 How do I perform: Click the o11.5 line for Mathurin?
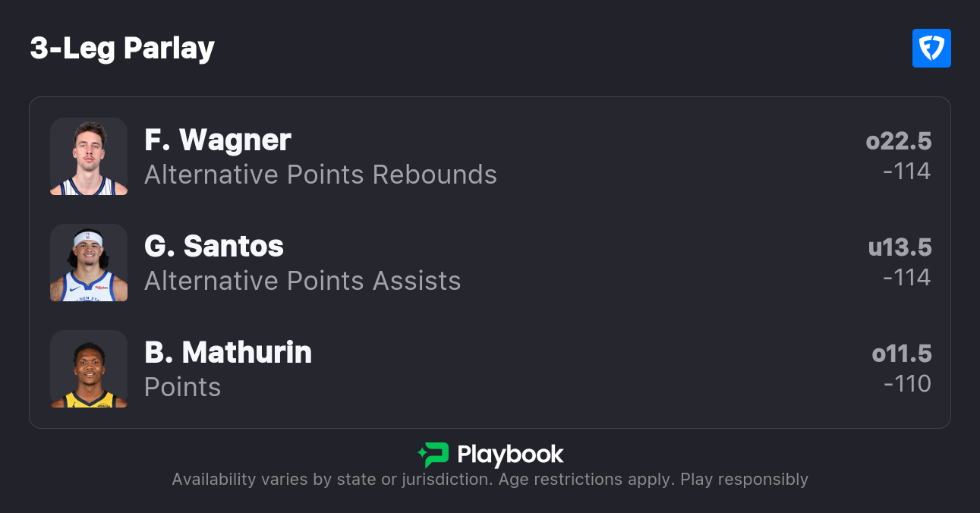[901, 354]
